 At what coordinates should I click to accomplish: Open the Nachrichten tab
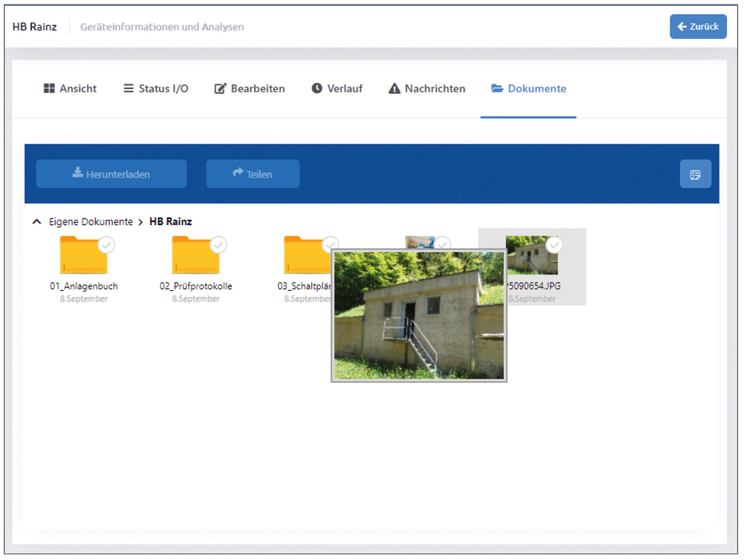(x=427, y=89)
